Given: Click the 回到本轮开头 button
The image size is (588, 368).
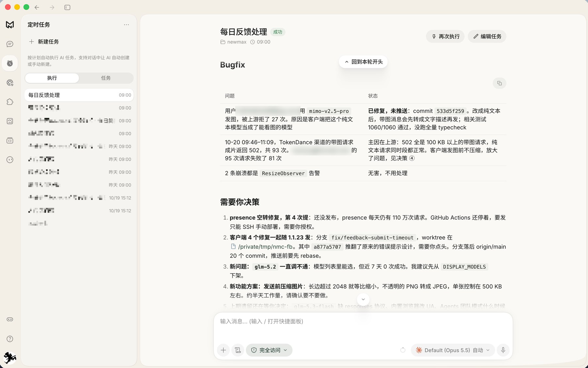Looking at the screenshot, I should pyautogui.click(x=363, y=62).
